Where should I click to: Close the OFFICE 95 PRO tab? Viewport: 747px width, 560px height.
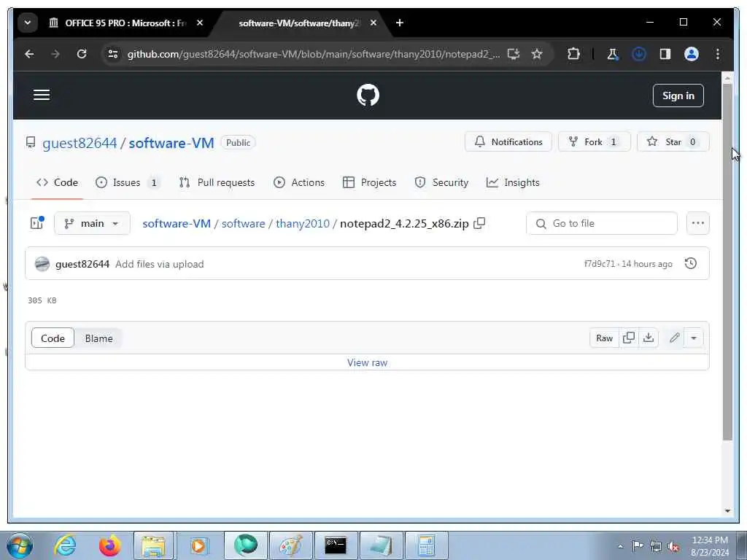pos(200,23)
